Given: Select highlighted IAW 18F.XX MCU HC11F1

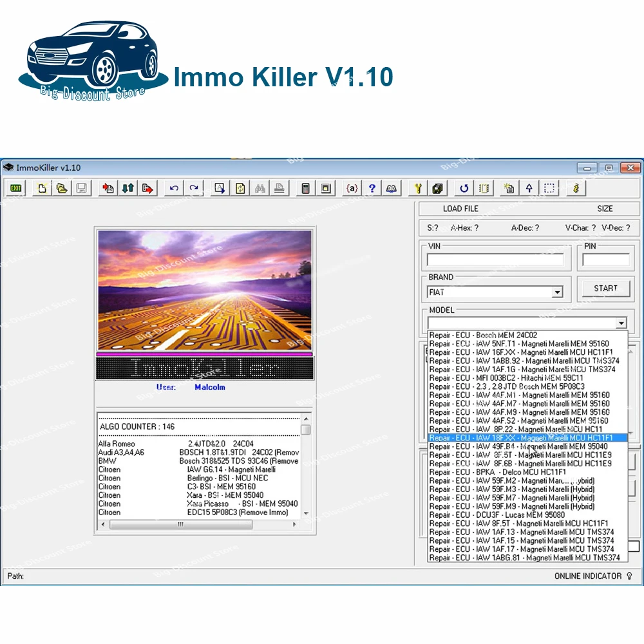Looking at the screenshot, I should [x=527, y=438].
